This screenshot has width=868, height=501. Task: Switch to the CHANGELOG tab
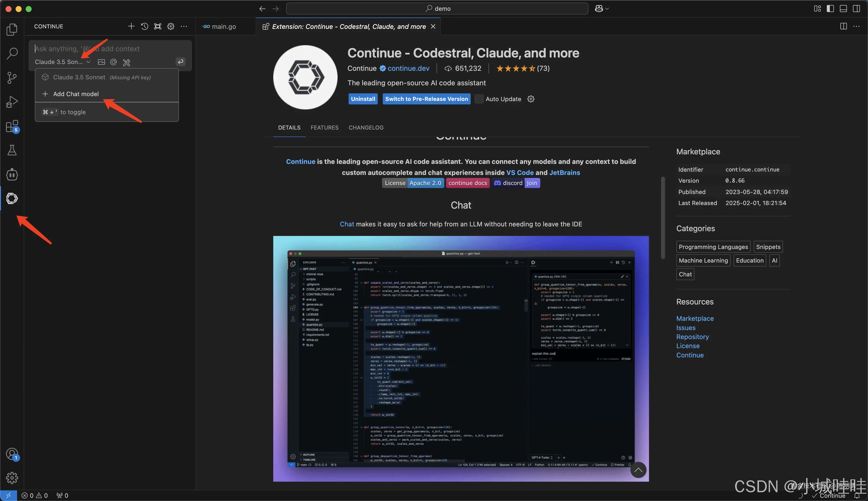point(366,128)
